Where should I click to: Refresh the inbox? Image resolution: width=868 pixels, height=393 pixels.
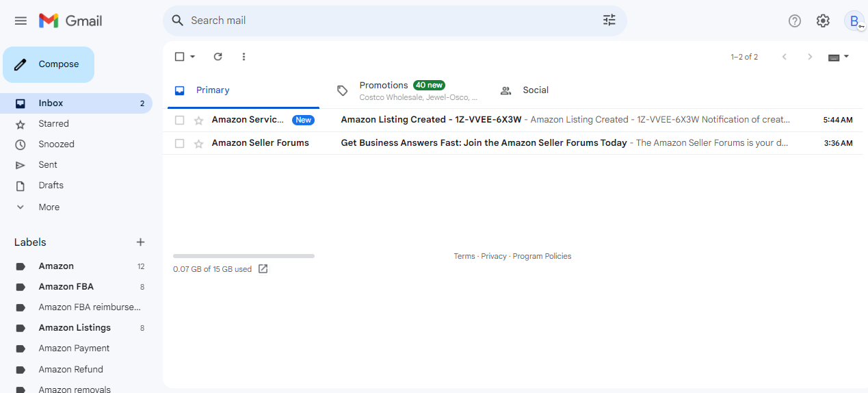(x=218, y=57)
